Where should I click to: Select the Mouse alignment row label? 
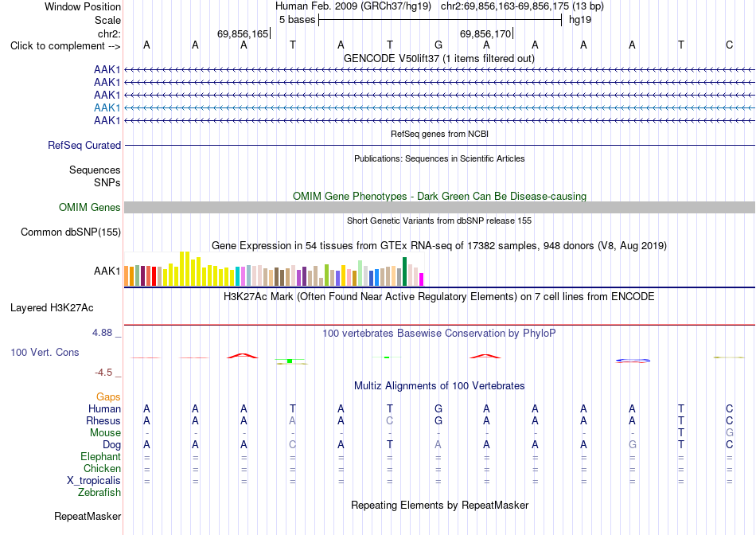pos(105,433)
